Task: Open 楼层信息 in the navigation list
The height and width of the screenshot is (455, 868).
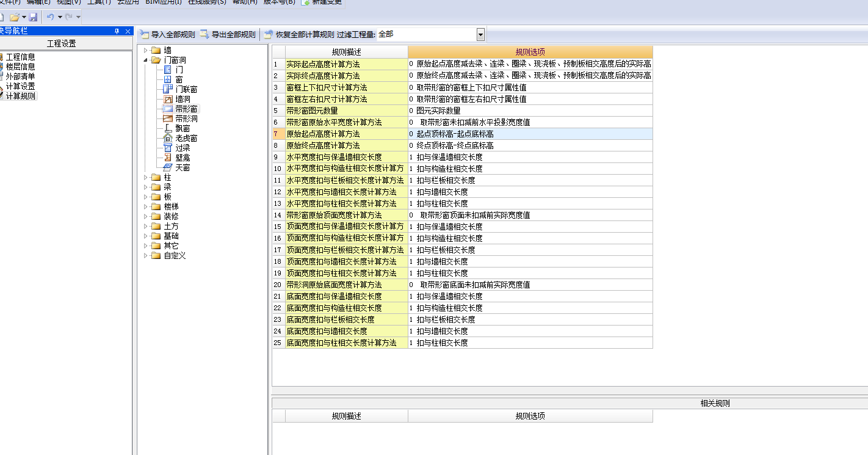Action: point(20,67)
